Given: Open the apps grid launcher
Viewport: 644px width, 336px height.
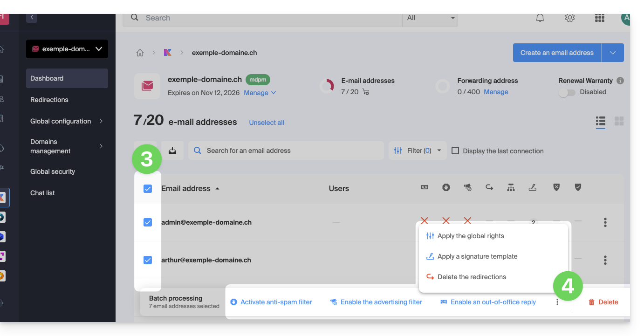Looking at the screenshot, I should pos(600,18).
